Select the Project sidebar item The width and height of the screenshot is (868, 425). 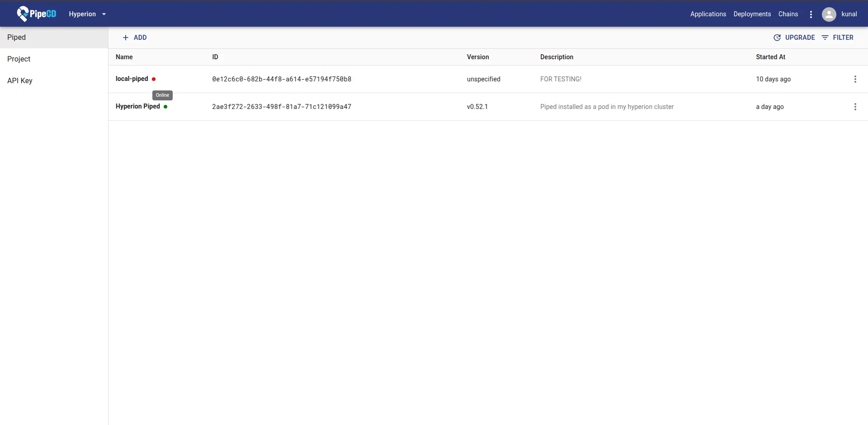click(54, 59)
